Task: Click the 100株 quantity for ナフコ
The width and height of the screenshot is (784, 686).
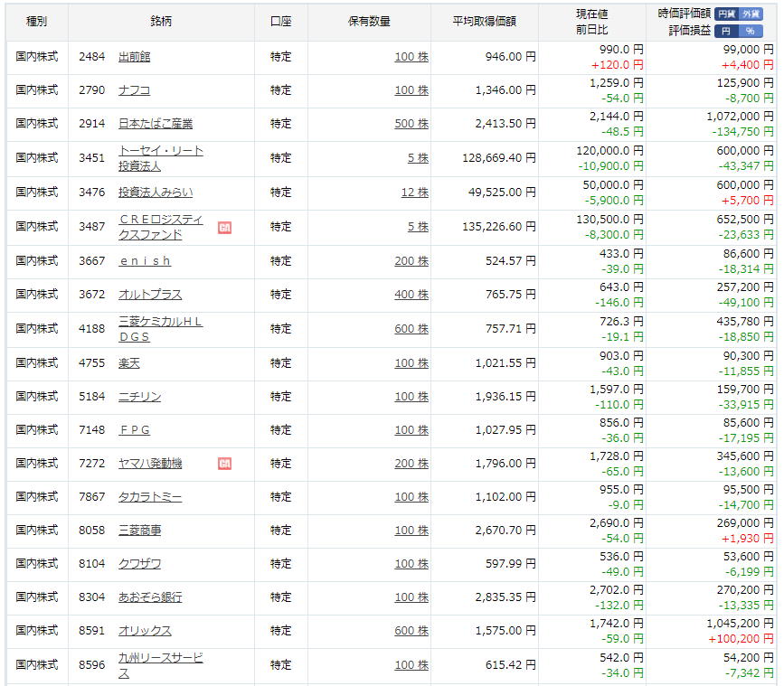Action: 411,90
